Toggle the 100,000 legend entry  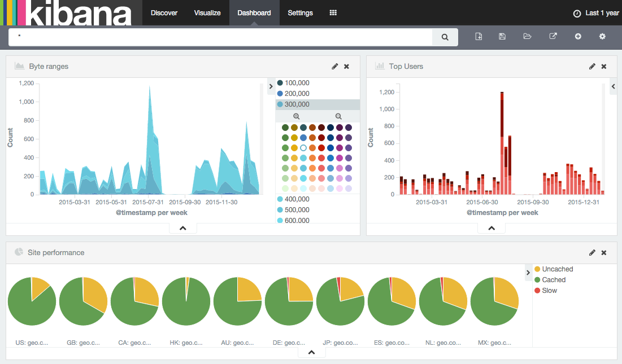[x=297, y=83]
